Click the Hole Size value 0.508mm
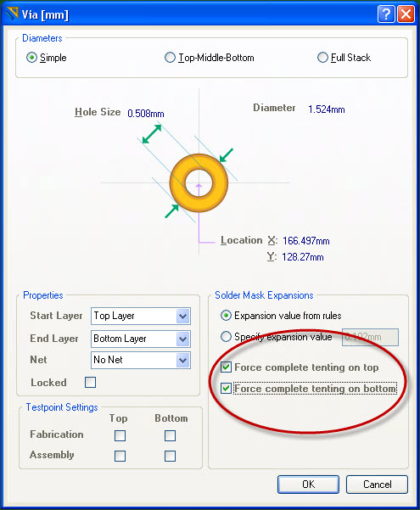The image size is (420, 510). [x=146, y=114]
